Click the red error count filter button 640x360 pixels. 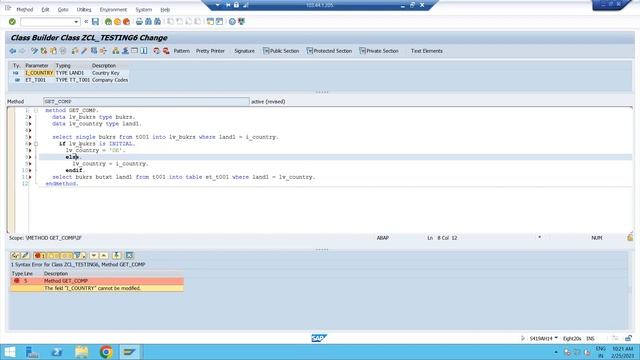click(x=40, y=256)
